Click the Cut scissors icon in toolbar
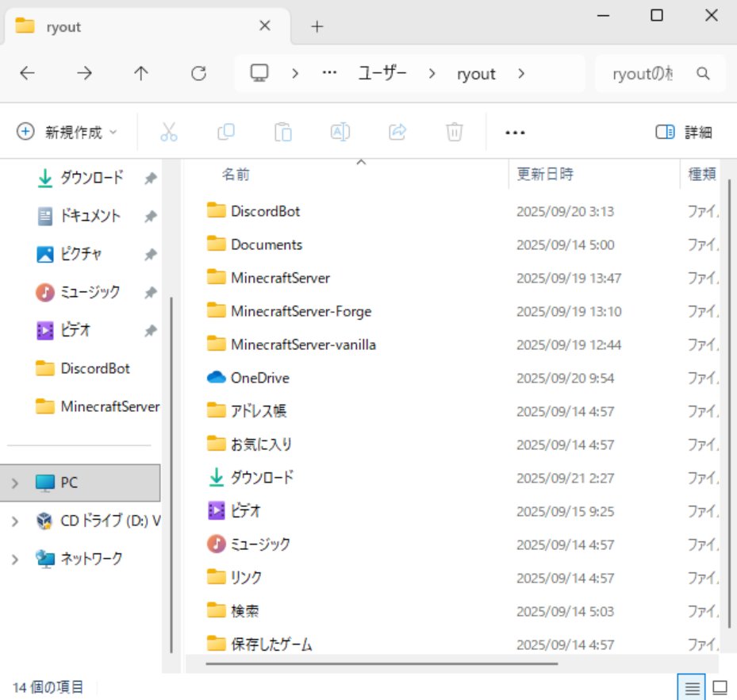Screen dimensions: 737x700 coord(169,132)
